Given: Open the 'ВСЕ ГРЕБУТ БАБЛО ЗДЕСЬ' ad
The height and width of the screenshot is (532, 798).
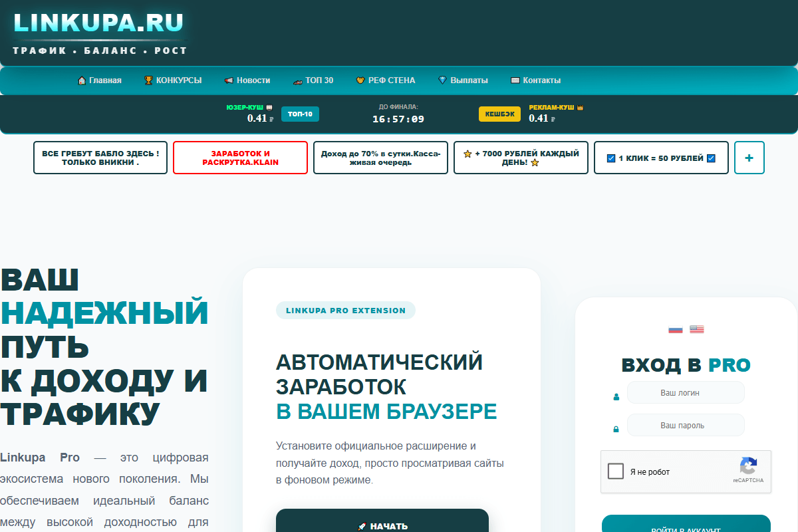Looking at the screenshot, I should [x=100, y=158].
